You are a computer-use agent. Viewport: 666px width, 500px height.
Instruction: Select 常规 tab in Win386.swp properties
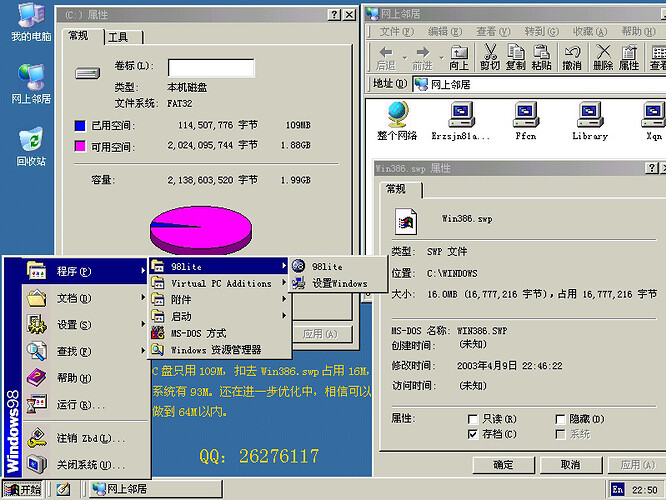pyautogui.click(x=400, y=189)
